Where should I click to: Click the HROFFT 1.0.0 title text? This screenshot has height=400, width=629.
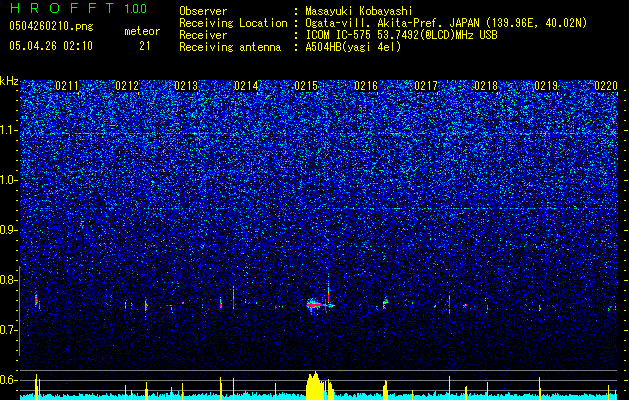click(x=78, y=8)
